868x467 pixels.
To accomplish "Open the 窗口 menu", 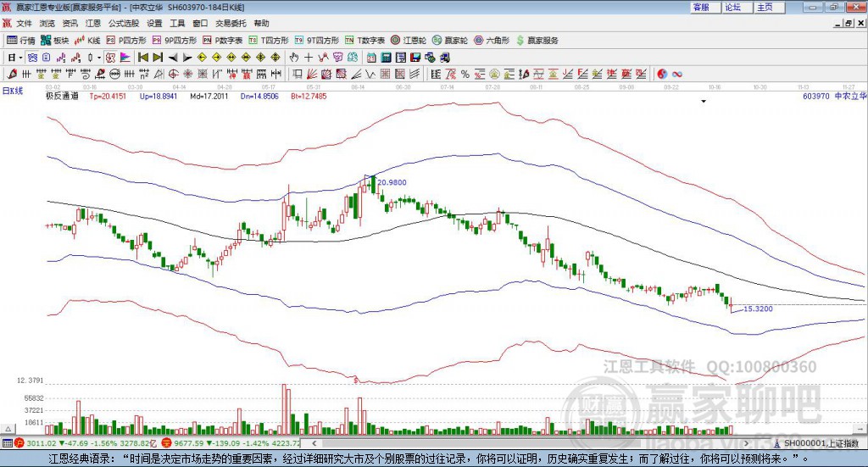I will pos(200,23).
